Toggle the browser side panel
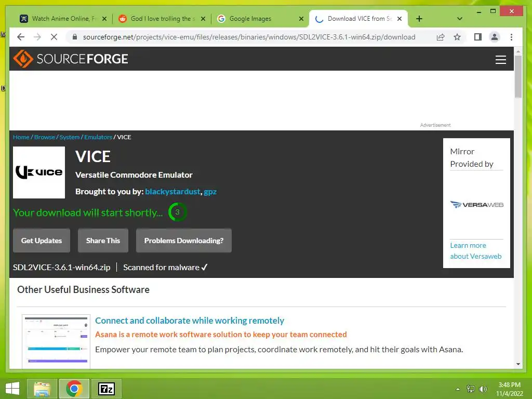The width and height of the screenshot is (532, 399). tap(478, 37)
